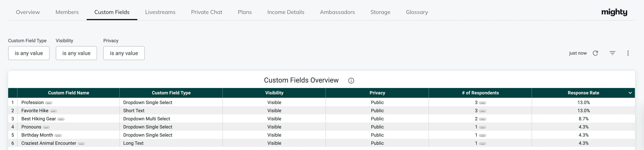The width and height of the screenshot is (644, 150).
Task: Click the just now timestamp
Action: (578, 53)
